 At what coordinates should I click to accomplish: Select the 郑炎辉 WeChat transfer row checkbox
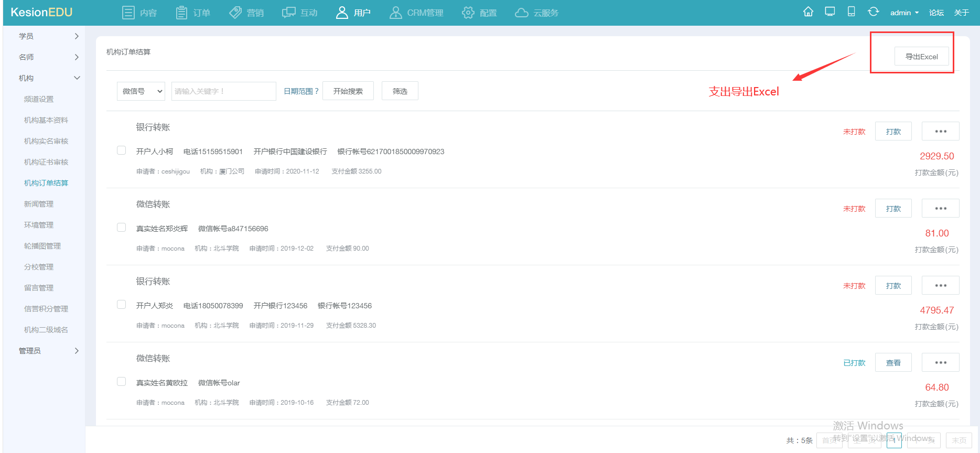click(121, 228)
